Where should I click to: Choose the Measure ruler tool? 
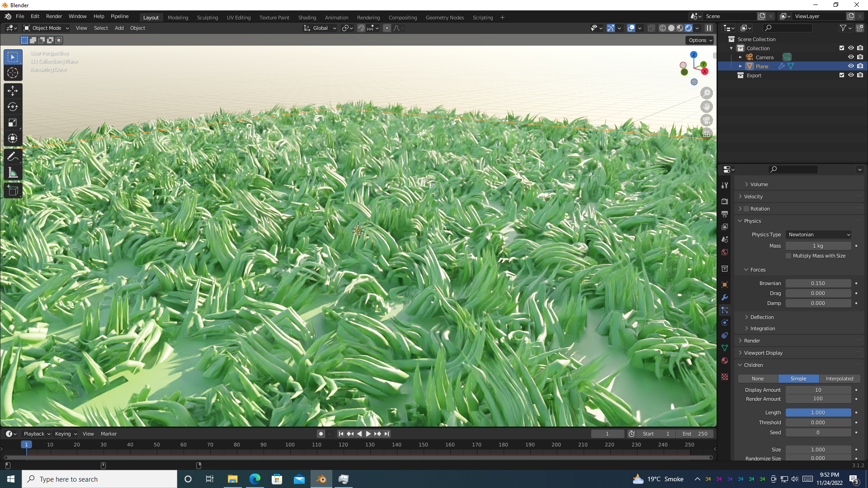(13, 173)
